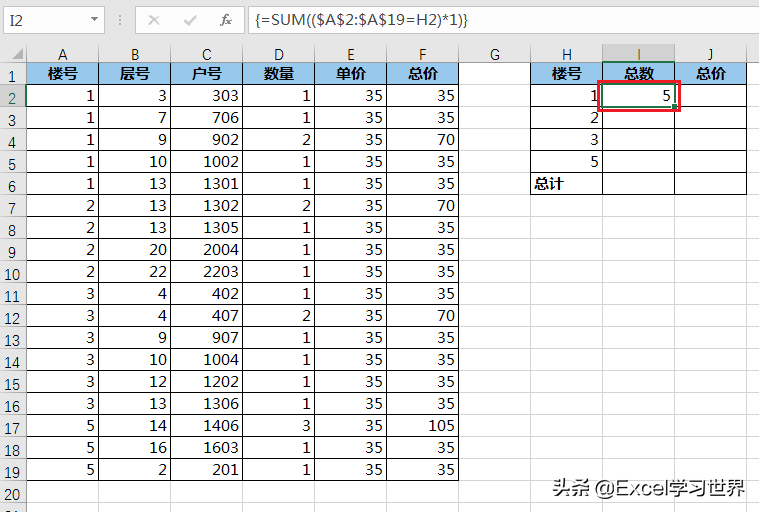The image size is (759, 512).
Task: Open the Name Box dropdown arrow
Action: click(x=94, y=20)
